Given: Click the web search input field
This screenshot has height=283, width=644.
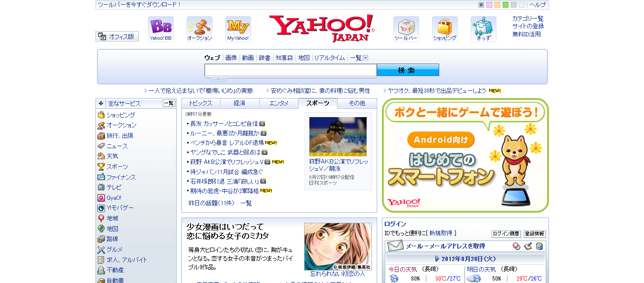Looking at the screenshot, I should point(291,70).
